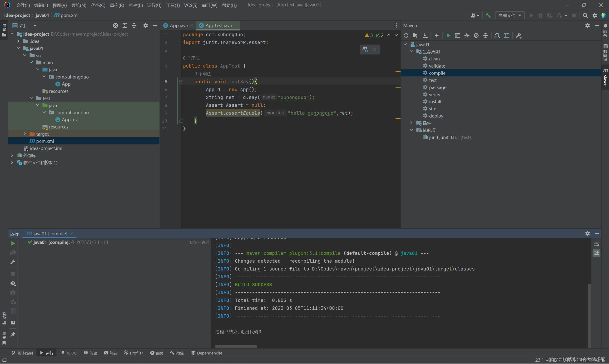
Task: Rerun java01 compile green arrow
Action: click(13, 243)
